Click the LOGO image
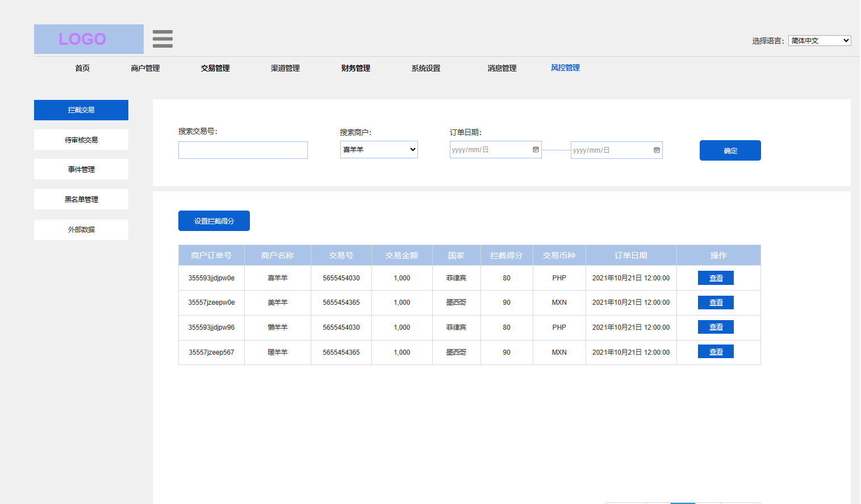 [89, 39]
